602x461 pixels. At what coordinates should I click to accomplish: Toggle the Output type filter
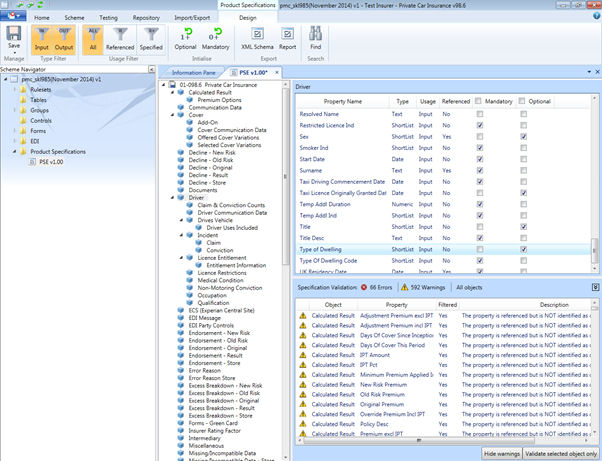(66, 40)
